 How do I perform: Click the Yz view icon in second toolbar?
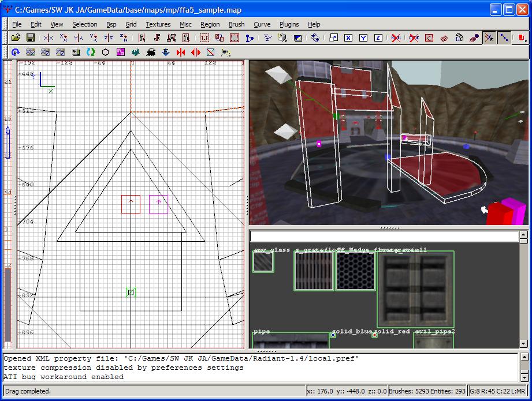[61, 52]
